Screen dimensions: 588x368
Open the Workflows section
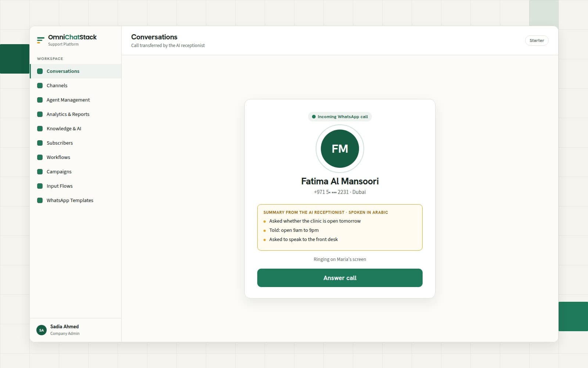[x=76, y=158]
